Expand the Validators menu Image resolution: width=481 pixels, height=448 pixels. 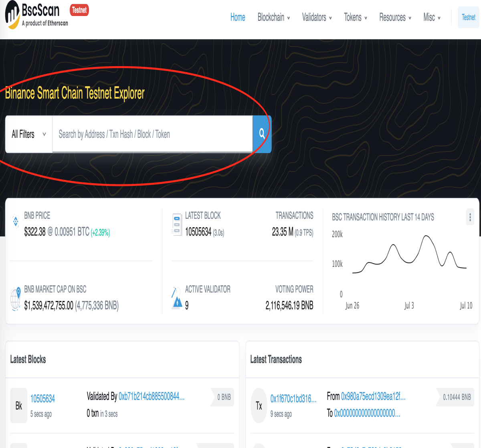317,17
